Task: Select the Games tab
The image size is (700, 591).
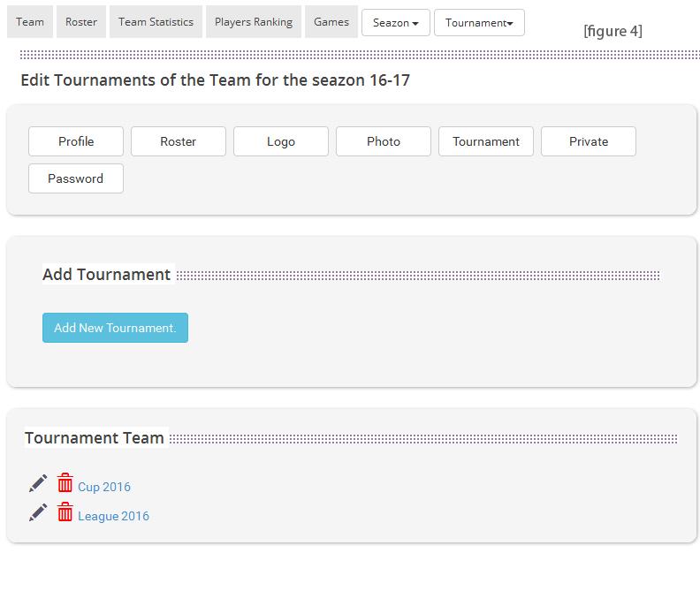Action: coord(331,22)
